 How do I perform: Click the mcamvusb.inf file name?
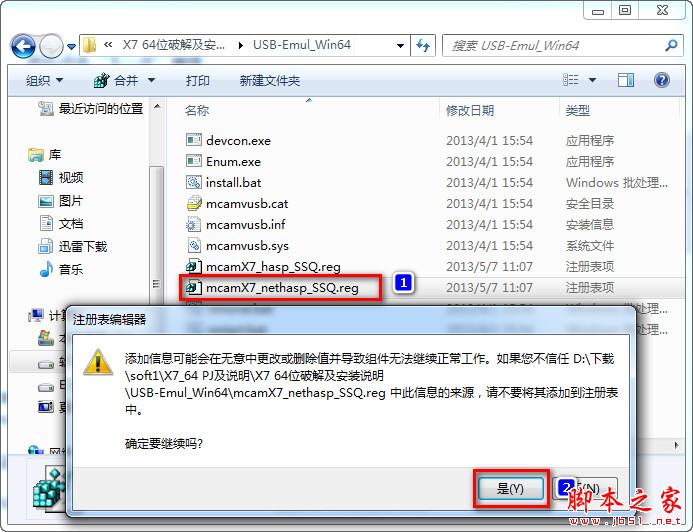click(246, 224)
